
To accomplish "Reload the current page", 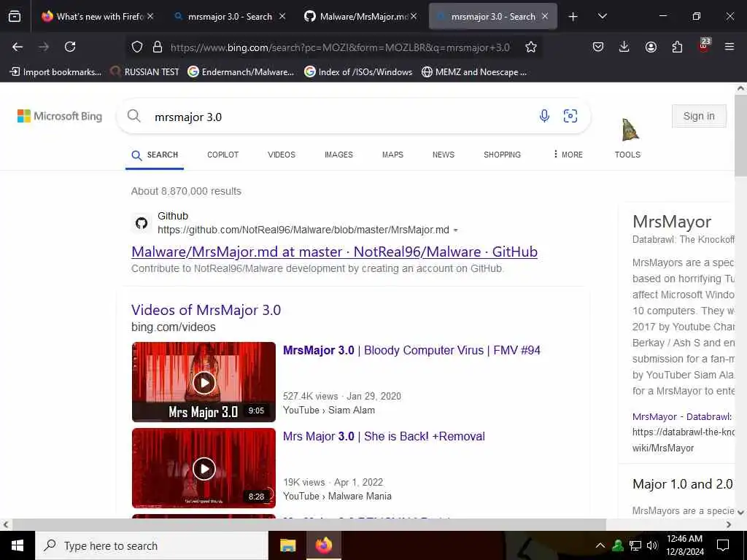I will pyautogui.click(x=70, y=47).
